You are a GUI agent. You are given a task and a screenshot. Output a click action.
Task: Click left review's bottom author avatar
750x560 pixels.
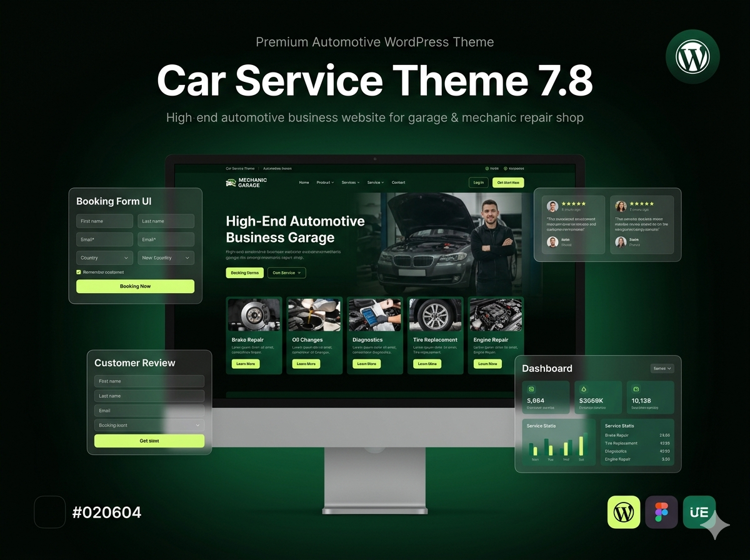[x=552, y=242]
